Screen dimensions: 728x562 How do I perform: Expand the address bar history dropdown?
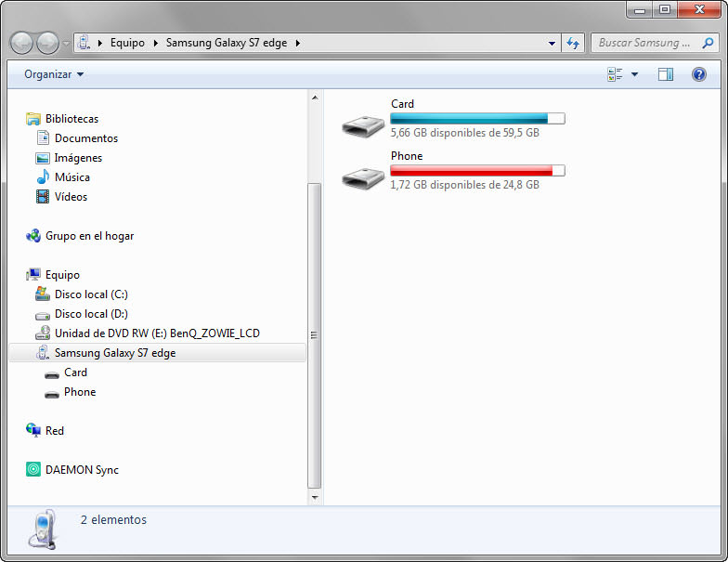(552, 43)
